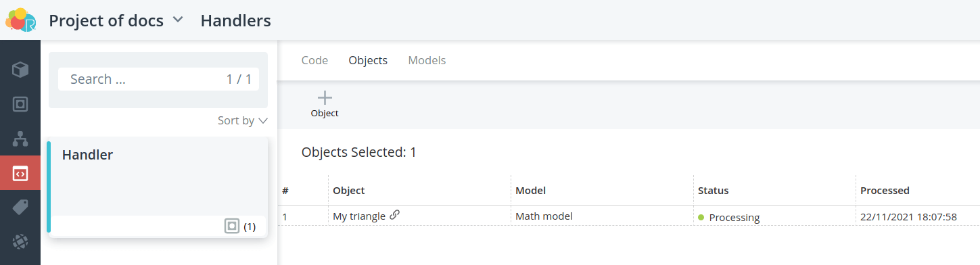Open the hierarchy tree icon in sidebar
The image size is (980, 265).
(20, 139)
